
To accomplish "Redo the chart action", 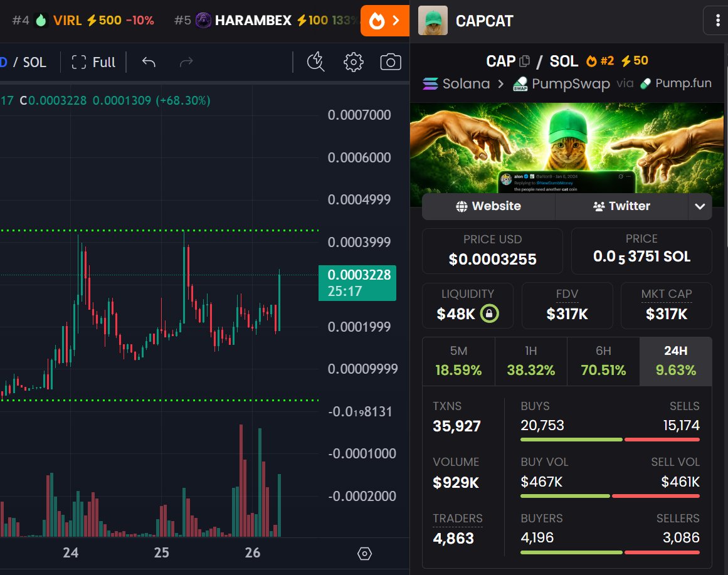I will point(186,62).
